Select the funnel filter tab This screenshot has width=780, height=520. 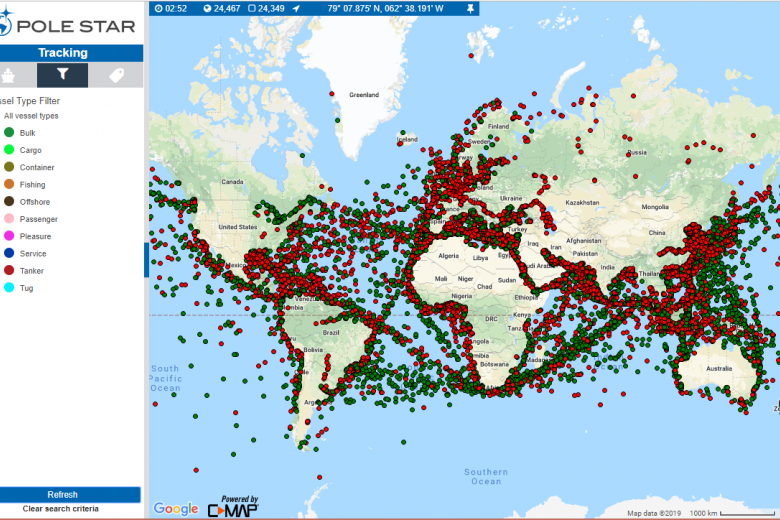coord(62,75)
